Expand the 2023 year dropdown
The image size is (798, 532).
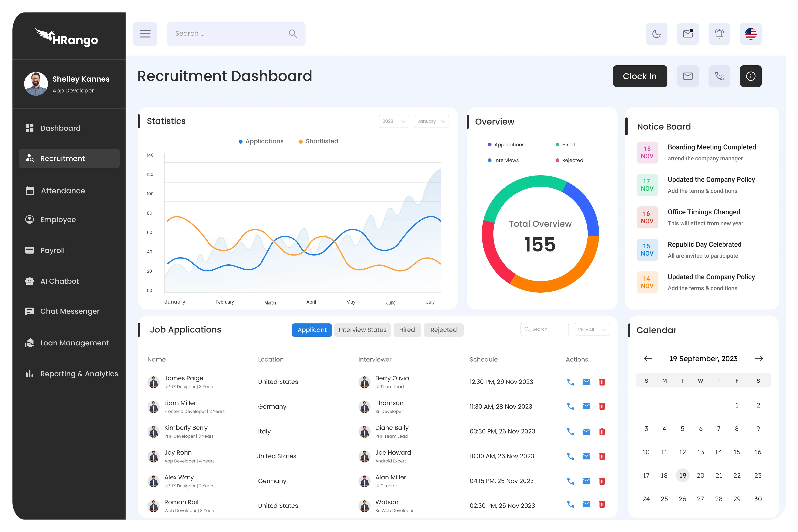click(394, 122)
